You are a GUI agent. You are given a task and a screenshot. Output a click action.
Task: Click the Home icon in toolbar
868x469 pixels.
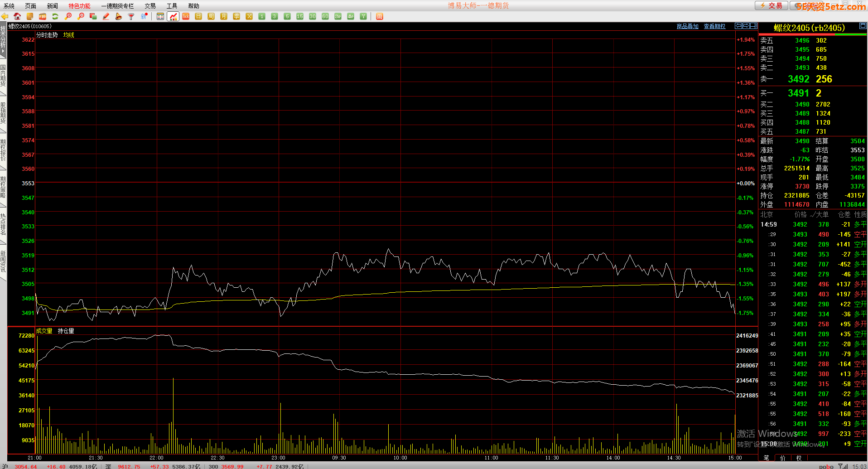tap(17, 16)
